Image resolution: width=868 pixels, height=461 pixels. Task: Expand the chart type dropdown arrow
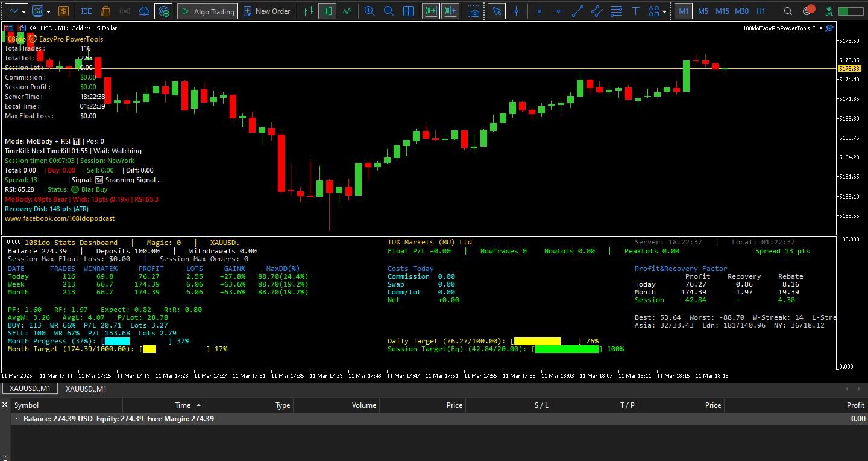point(25,11)
